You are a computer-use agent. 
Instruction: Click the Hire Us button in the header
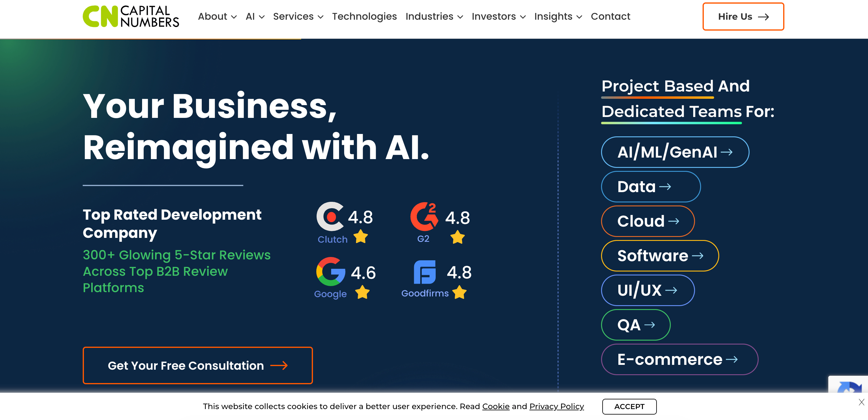(x=743, y=17)
